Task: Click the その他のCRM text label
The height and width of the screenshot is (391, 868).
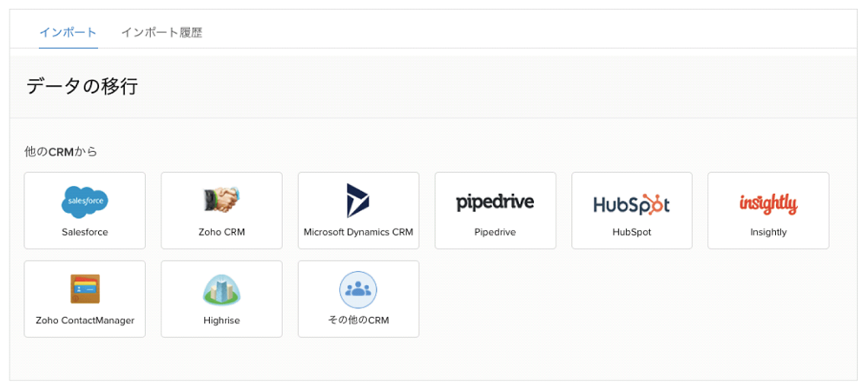Action: 358,320
